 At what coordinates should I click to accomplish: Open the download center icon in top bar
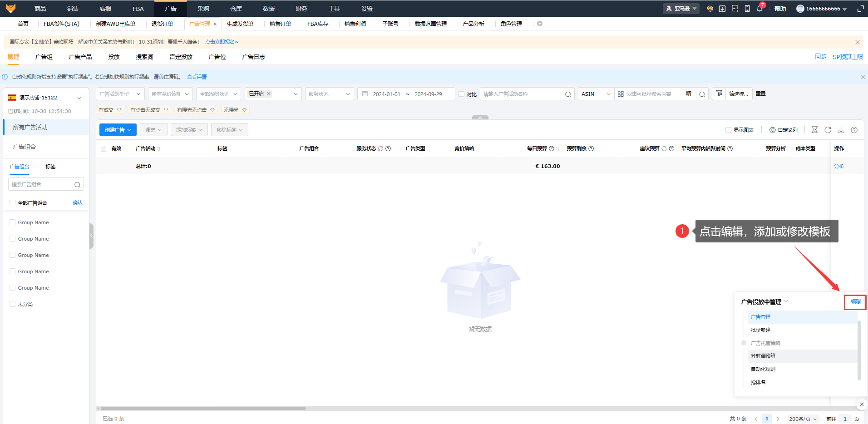[722, 9]
